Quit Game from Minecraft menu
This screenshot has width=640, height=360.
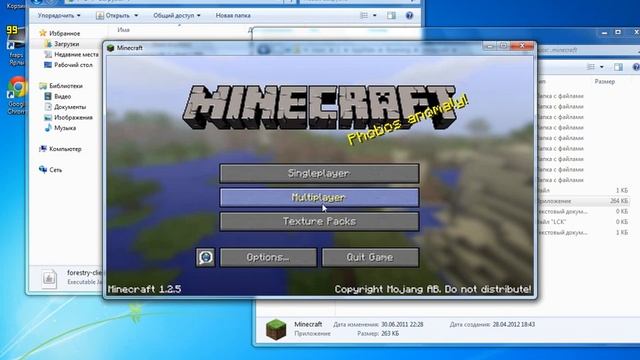(370, 258)
